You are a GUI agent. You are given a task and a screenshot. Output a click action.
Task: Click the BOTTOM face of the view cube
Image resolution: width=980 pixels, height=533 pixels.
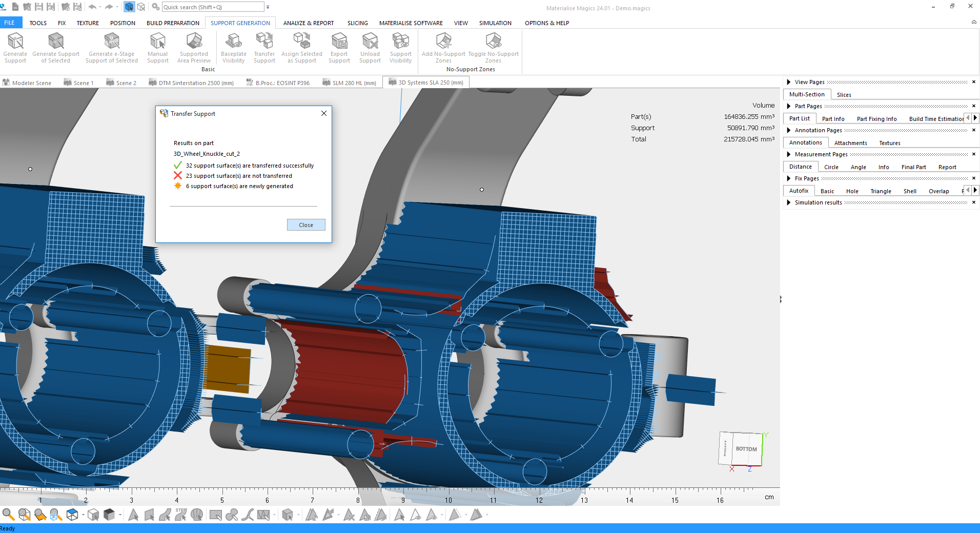[746, 449]
